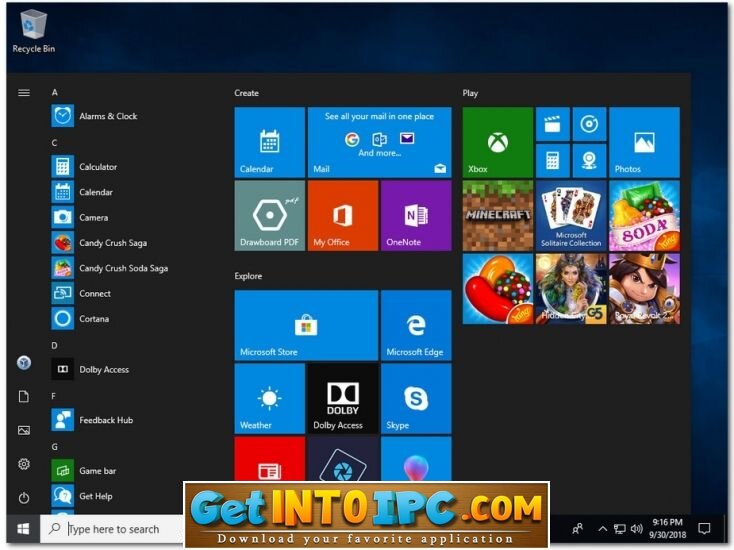Open the Royal Revolt 2 tile

(x=644, y=289)
